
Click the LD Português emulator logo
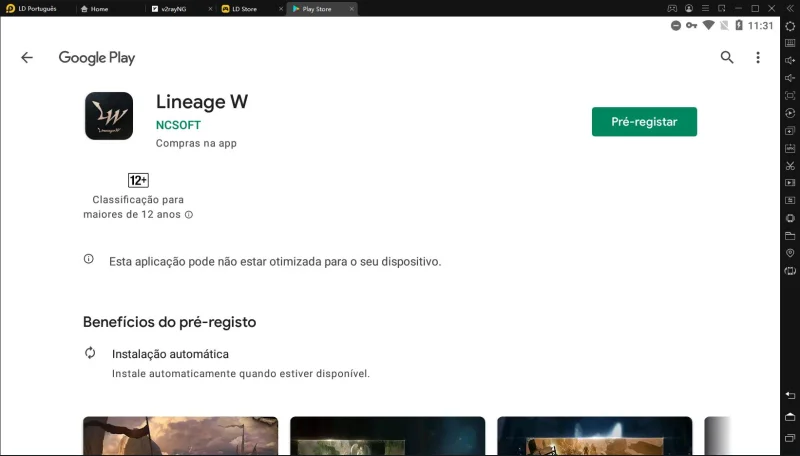[10, 8]
